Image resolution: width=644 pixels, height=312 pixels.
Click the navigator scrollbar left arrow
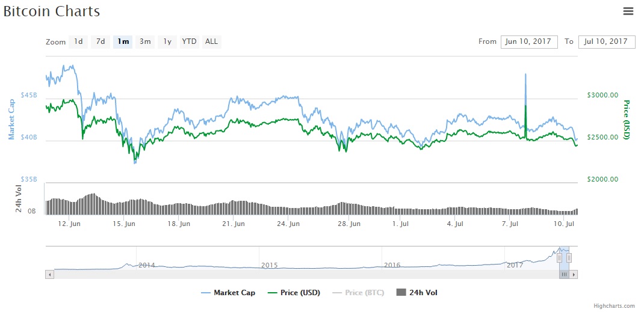click(50, 275)
